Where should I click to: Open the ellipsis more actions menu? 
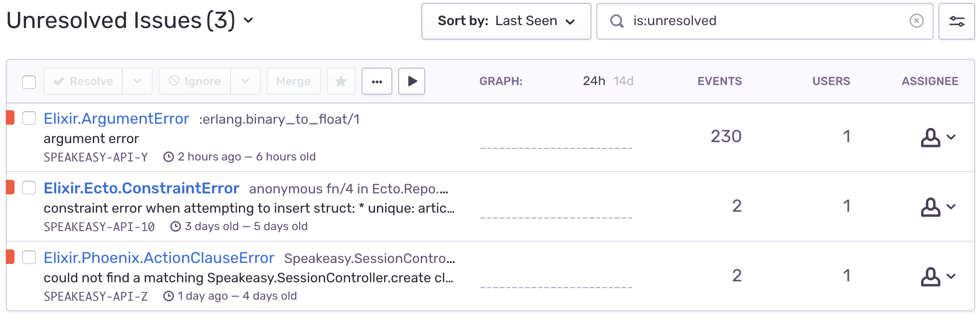377,81
